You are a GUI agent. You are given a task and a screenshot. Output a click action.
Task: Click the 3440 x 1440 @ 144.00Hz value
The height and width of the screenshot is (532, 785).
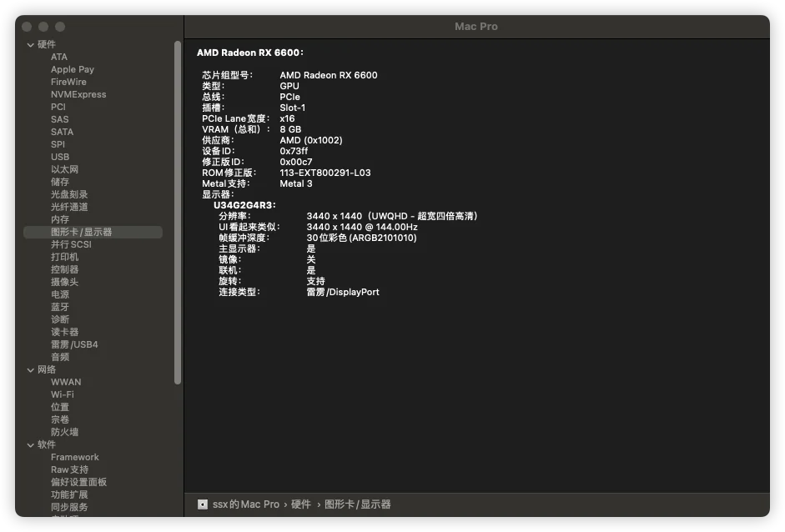coord(362,227)
